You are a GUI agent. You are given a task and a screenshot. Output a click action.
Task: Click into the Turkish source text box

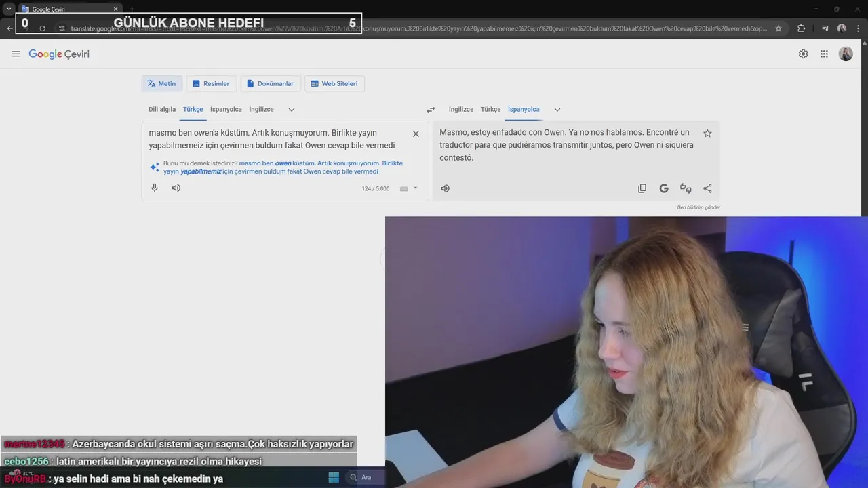click(x=273, y=139)
